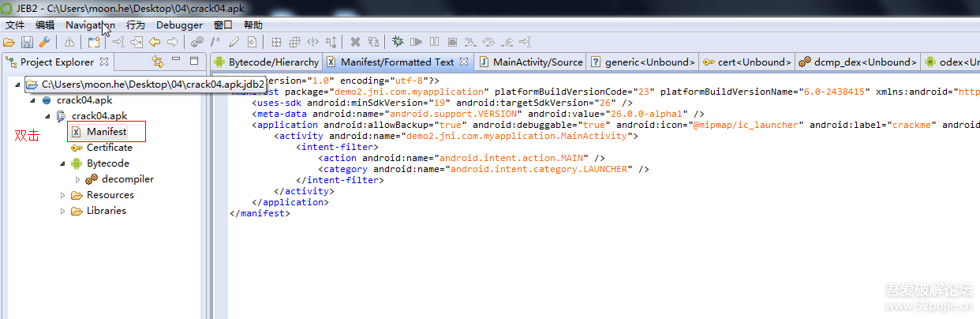The height and width of the screenshot is (319, 980).
Task: Click the debugger step over icon
Action: click(488, 42)
